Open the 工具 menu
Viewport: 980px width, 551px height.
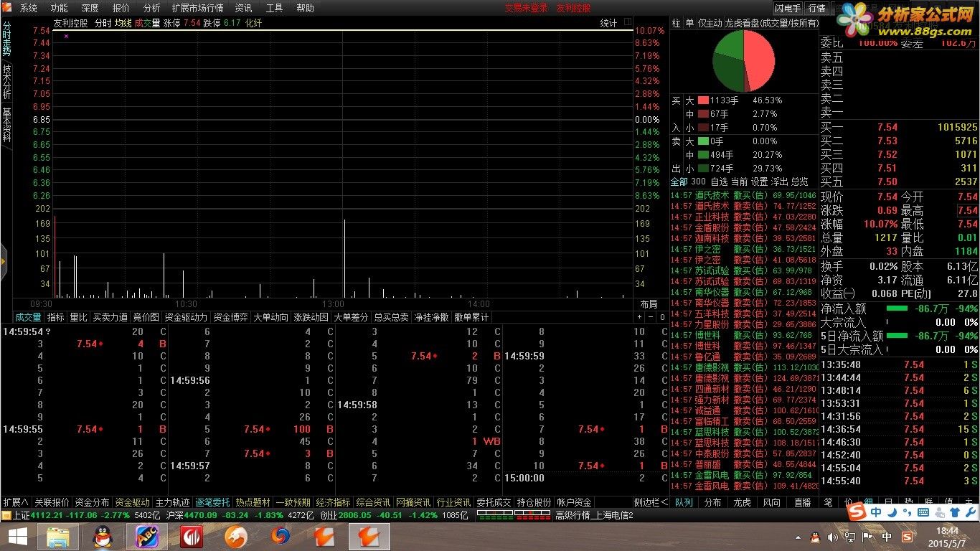click(x=274, y=8)
